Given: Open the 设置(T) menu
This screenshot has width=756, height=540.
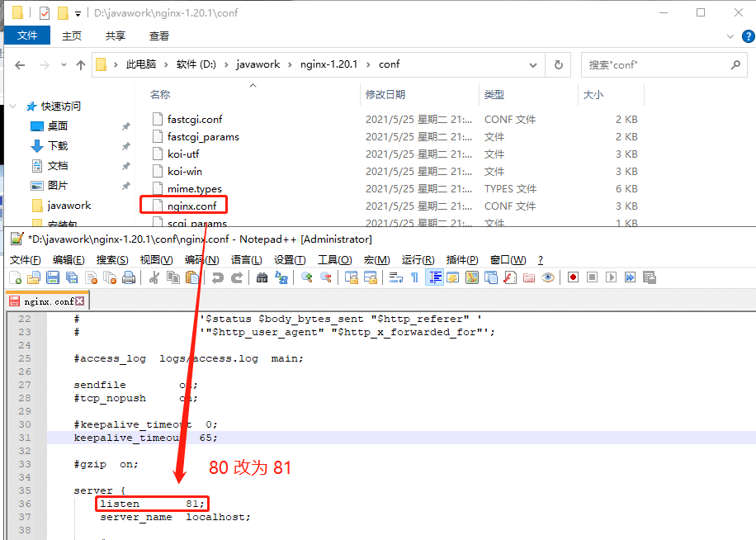Looking at the screenshot, I should [290, 260].
